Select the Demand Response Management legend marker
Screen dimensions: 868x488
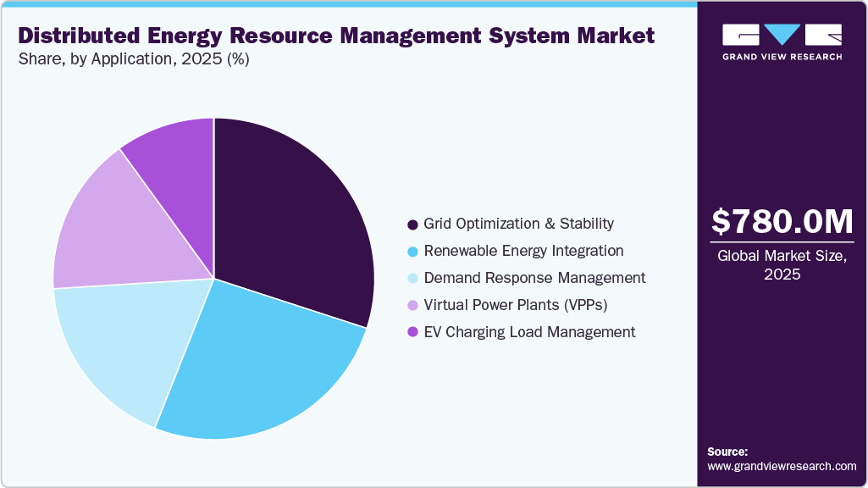(x=412, y=278)
